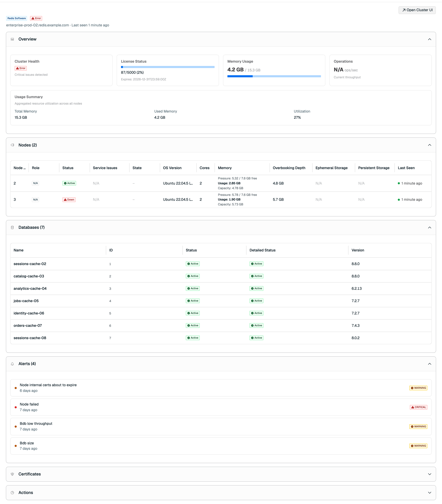Click the Open Cluster UI button
The height and width of the screenshot is (504, 442).
[417, 10]
